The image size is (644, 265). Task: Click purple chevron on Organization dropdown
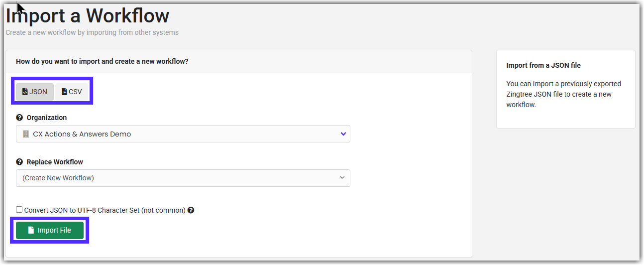[x=343, y=134]
